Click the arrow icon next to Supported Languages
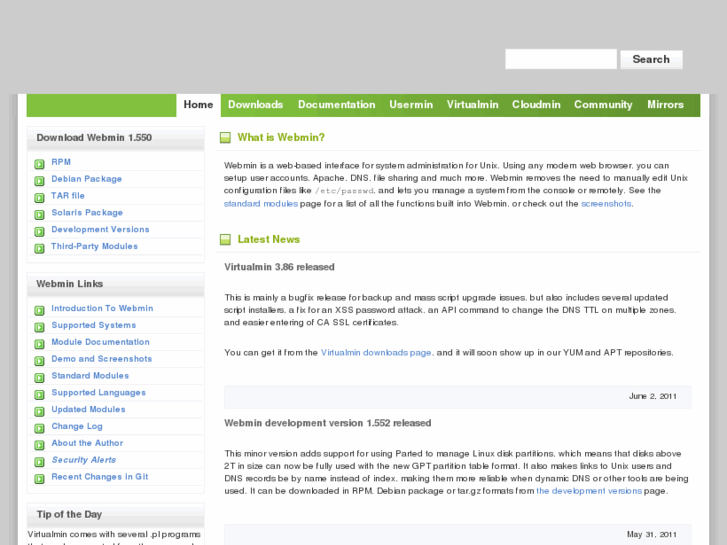This screenshot has width=727, height=545. 39,394
